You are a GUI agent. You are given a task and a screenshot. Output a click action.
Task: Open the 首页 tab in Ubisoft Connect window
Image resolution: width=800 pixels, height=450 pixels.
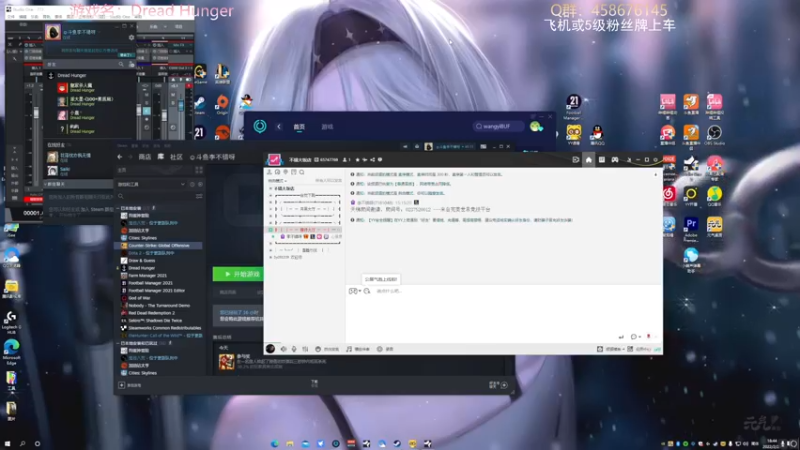(299, 127)
